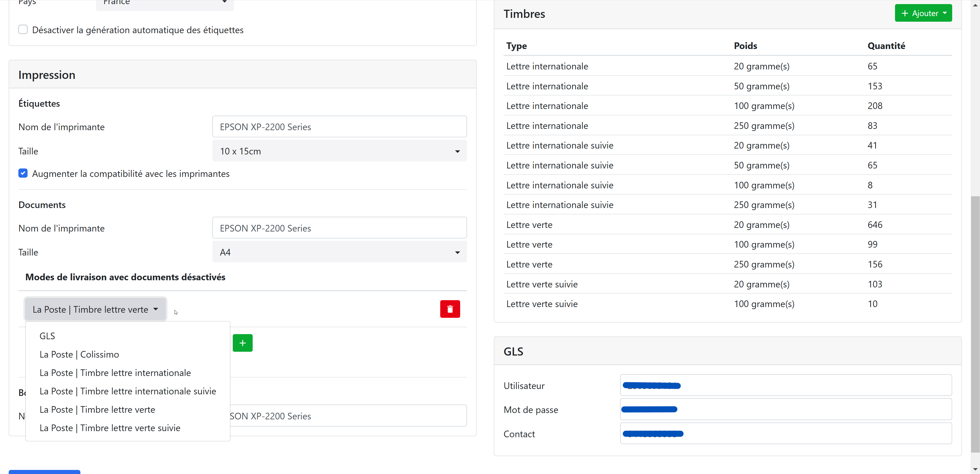Click the green plus add icon
The height and width of the screenshot is (474, 980).
pos(242,343)
